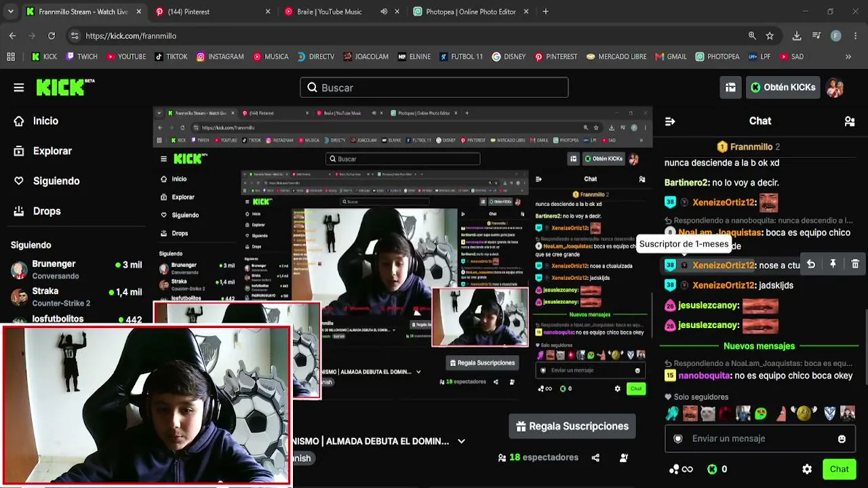Go to the Kick logo homepage
The image size is (868, 488).
click(x=65, y=87)
